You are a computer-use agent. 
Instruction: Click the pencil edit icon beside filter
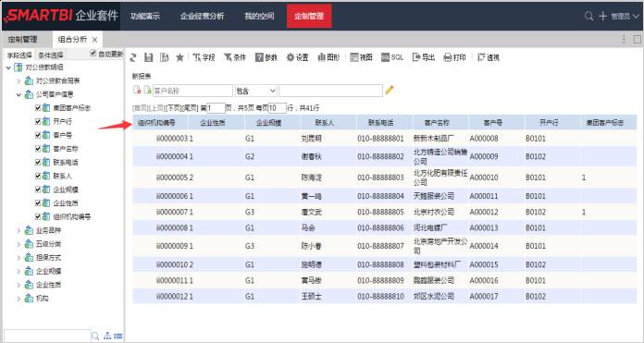coord(390,90)
